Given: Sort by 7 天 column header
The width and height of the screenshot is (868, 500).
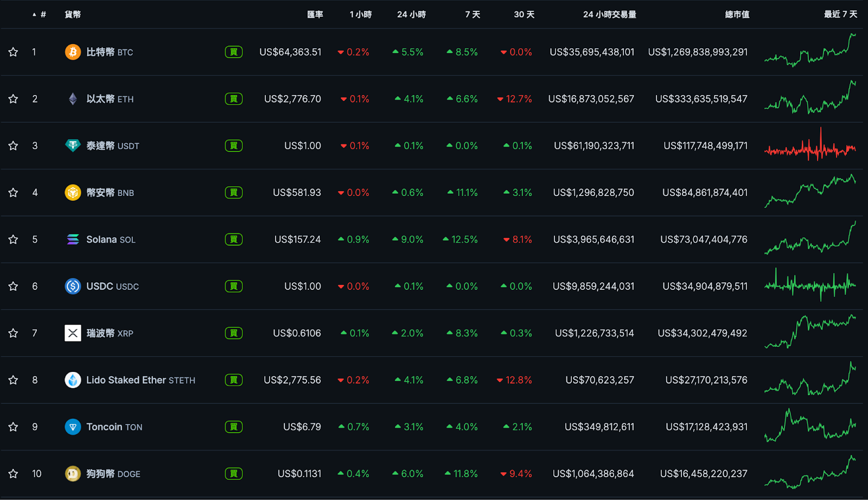Looking at the screenshot, I should tap(473, 15).
